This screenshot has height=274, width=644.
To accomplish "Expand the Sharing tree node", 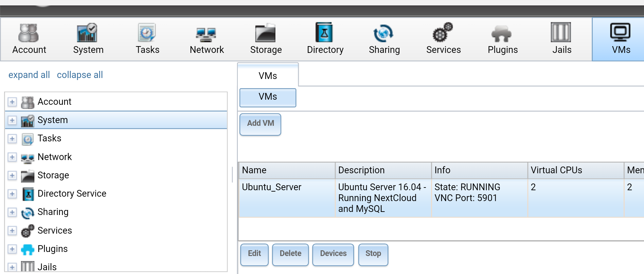I will [x=12, y=212].
